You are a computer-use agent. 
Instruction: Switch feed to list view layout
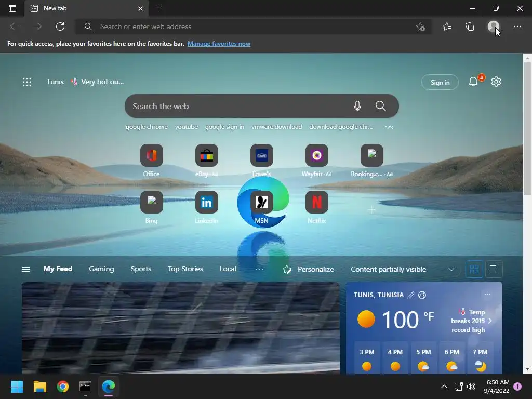pos(494,270)
